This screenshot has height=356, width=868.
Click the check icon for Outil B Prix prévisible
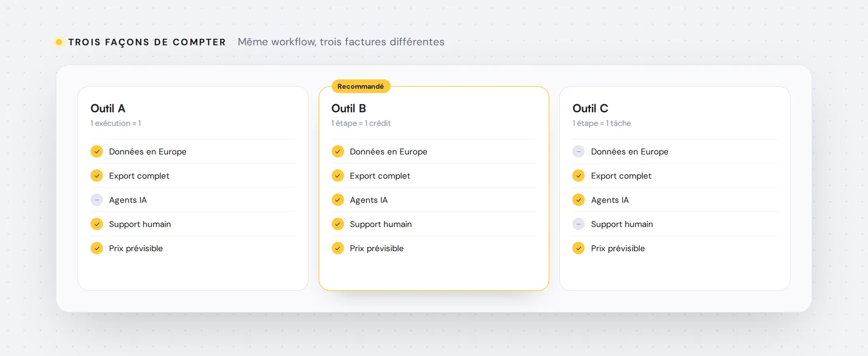337,248
